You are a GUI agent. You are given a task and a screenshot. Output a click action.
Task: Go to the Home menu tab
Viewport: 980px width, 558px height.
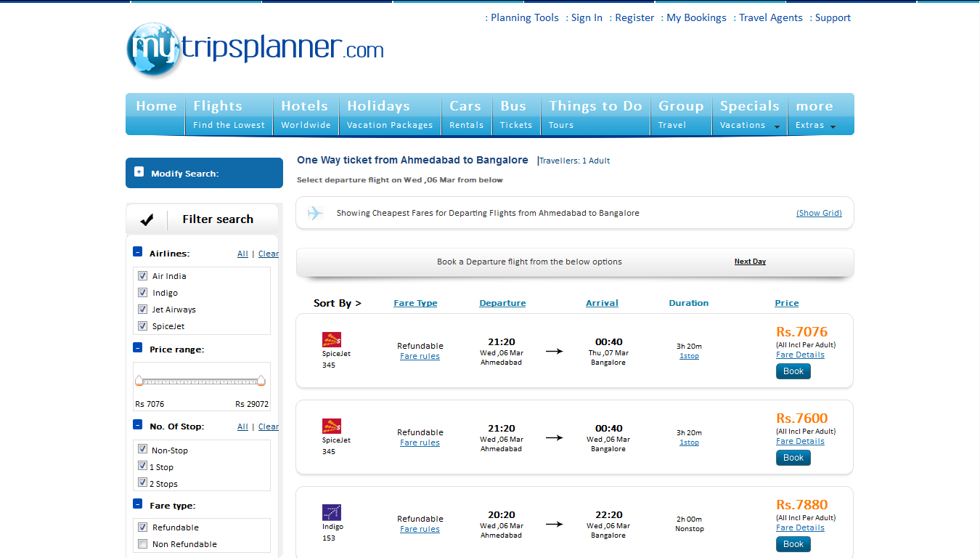point(156,114)
